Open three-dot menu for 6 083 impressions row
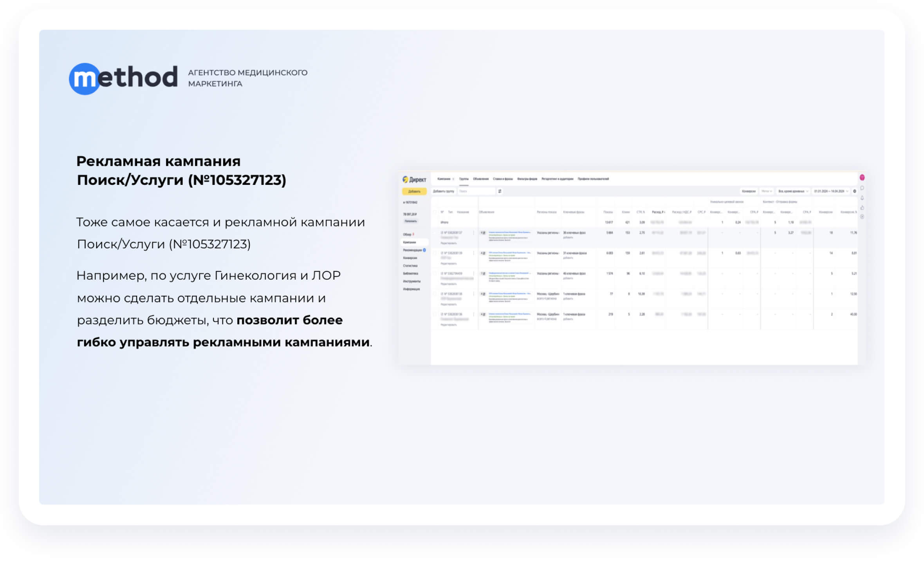 [473, 253]
